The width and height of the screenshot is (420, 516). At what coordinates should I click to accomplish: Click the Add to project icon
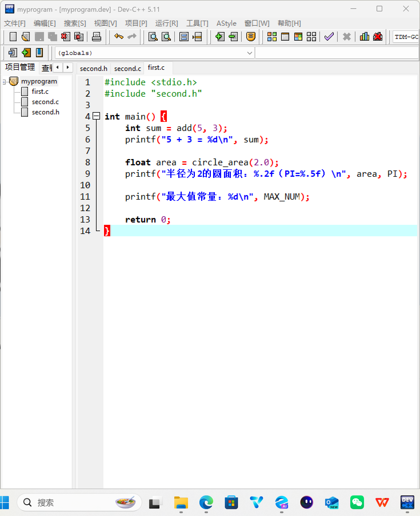pyautogui.click(x=219, y=37)
